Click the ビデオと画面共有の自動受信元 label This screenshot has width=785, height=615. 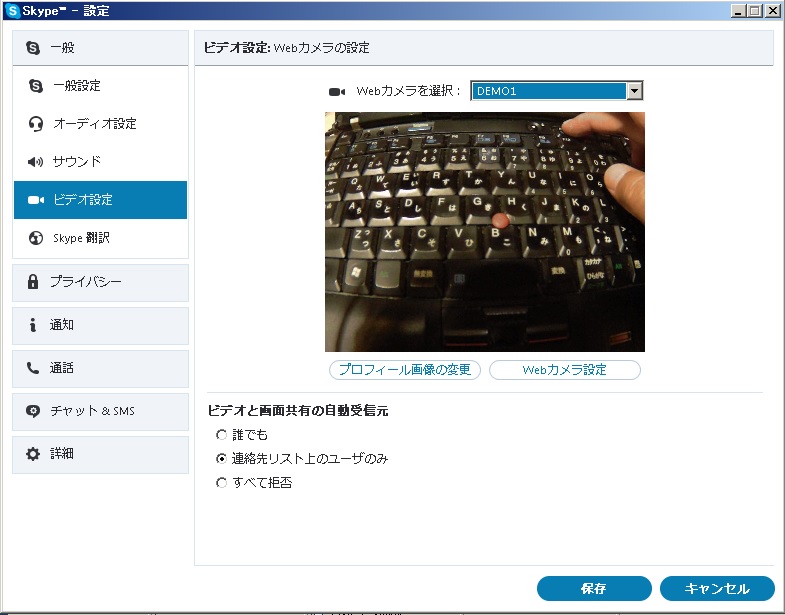[298, 411]
